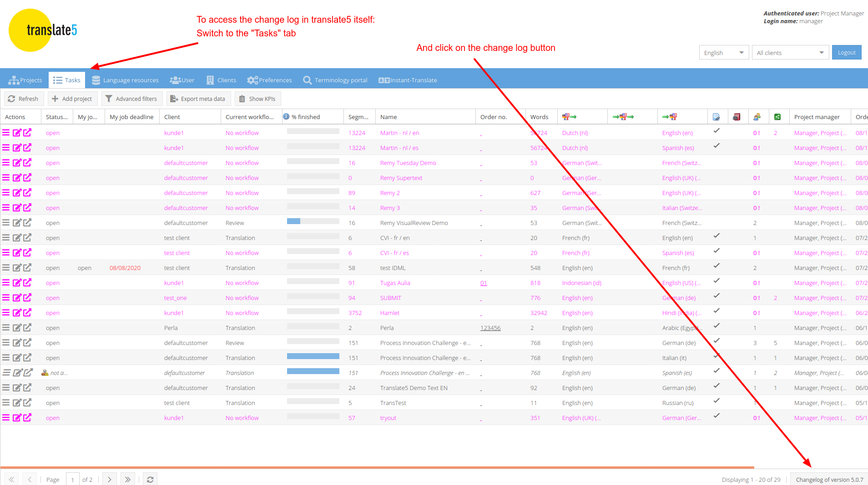Click the info icon beside % finished

click(286, 116)
